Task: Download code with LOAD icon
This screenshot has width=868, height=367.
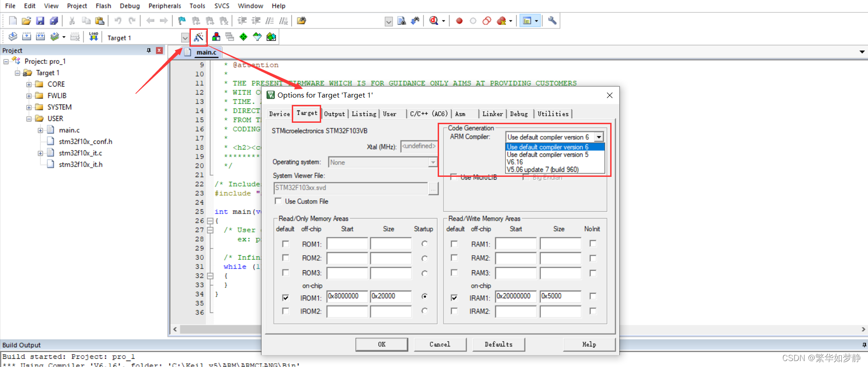Action: click(x=94, y=37)
